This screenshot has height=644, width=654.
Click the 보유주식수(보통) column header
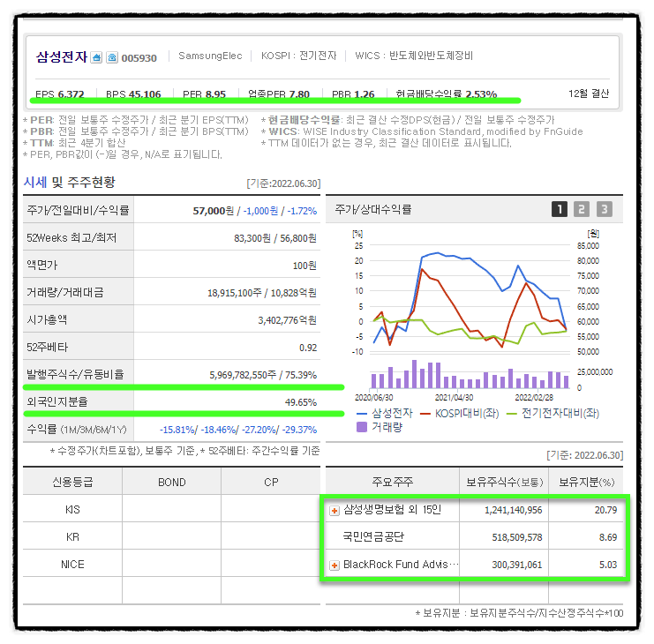[x=504, y=483]
